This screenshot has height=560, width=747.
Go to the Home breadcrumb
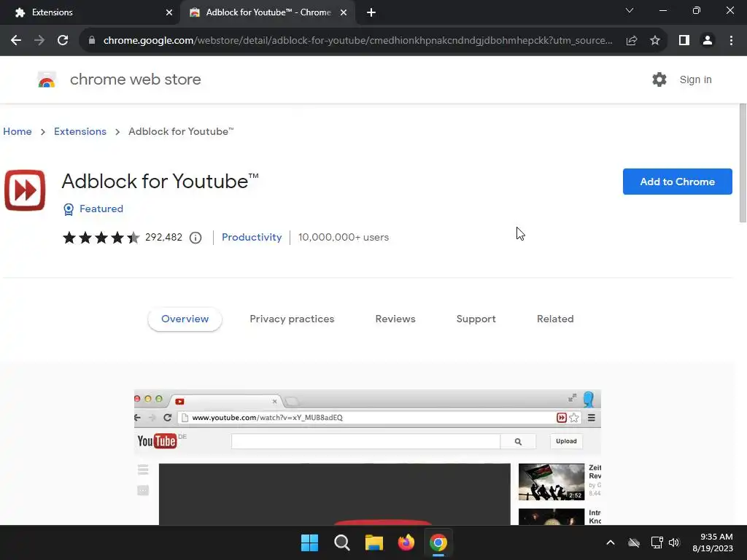click(18, 131)
